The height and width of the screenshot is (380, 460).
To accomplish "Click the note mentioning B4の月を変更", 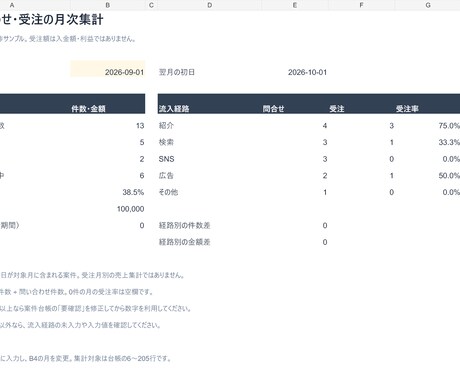I will [x=86, y=359].
